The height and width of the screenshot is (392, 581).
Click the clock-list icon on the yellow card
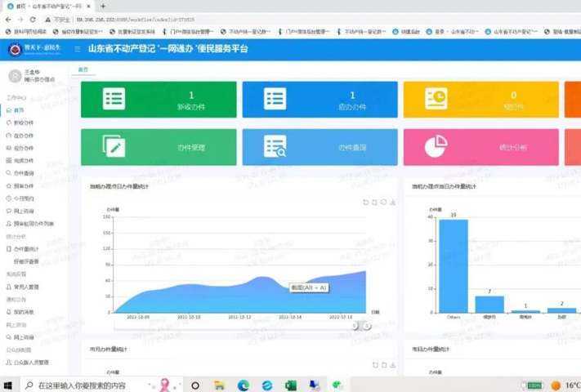pyautogui.click(x=436, y=99)
